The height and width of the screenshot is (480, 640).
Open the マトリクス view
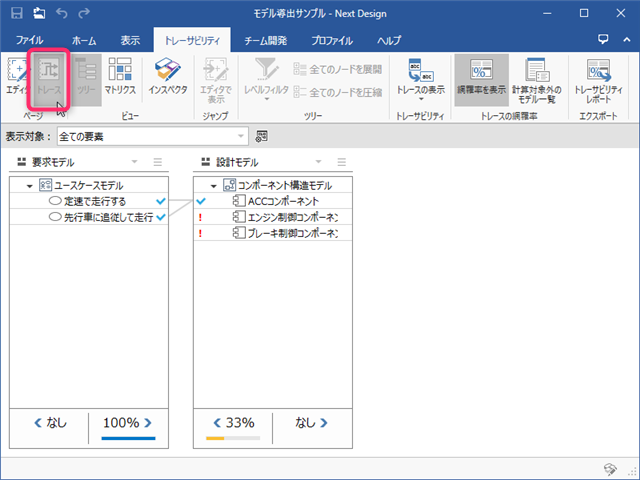point(120,76)
